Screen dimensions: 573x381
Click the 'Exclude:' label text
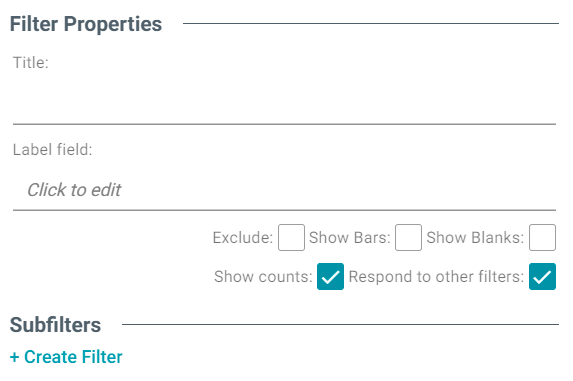(x=243, y=237)
